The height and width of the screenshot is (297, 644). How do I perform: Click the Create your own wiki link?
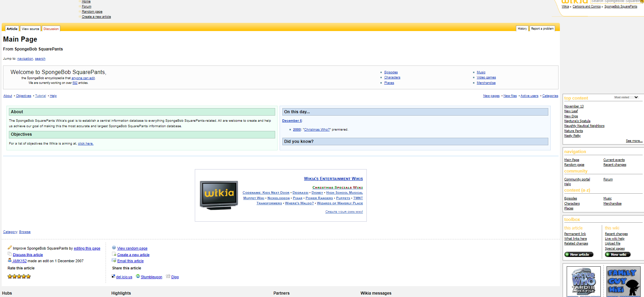pos(344,212)
